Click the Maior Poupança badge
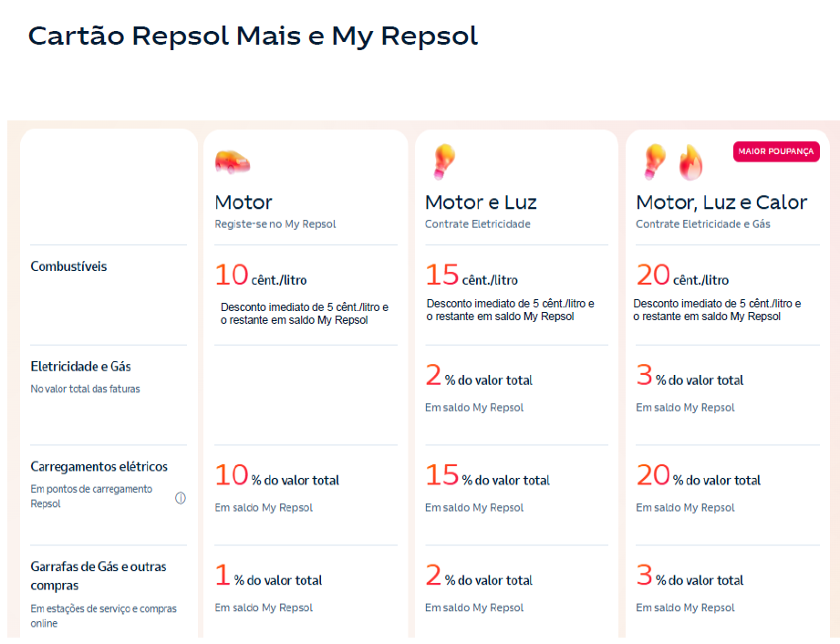The height and width of the screenshot is (644, 840). click(776, 151)
